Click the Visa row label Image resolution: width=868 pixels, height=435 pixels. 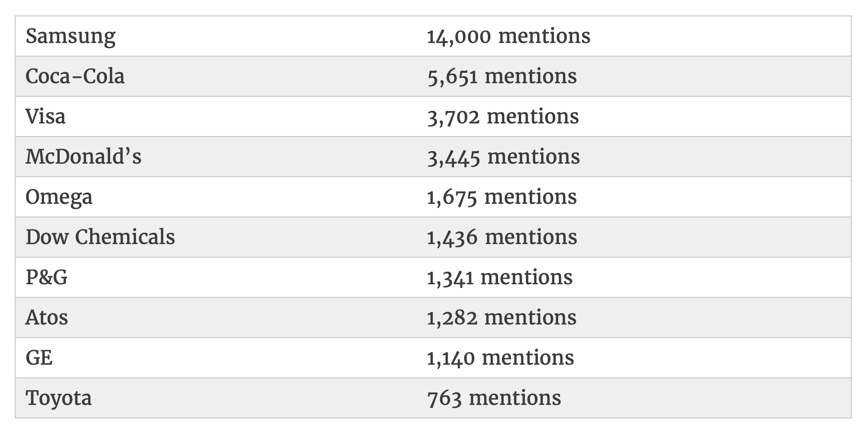pyautogui.click(x=45, y=117)
